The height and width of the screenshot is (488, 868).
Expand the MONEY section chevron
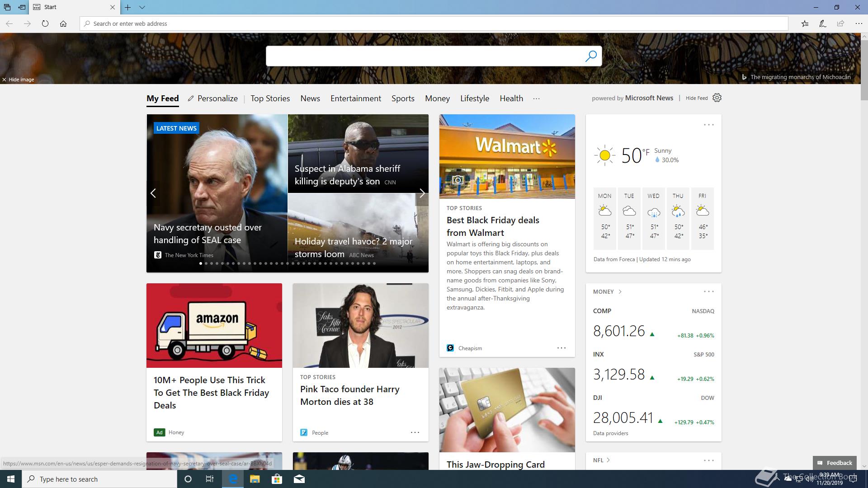pos(620,292)
